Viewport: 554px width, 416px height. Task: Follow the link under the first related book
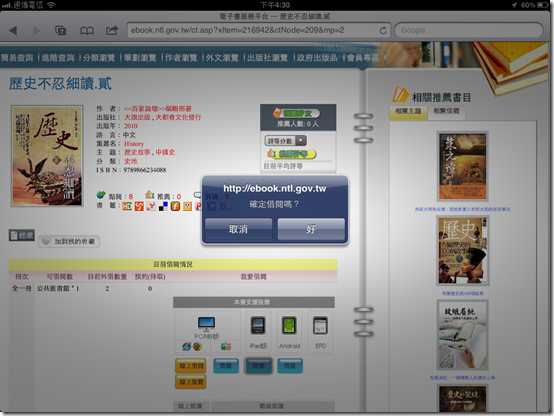[x=462, y=209]
